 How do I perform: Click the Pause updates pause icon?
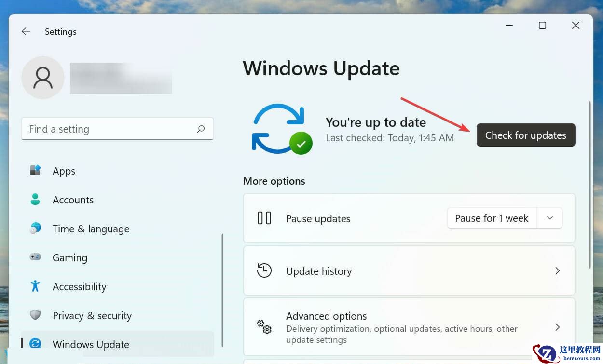264,218
